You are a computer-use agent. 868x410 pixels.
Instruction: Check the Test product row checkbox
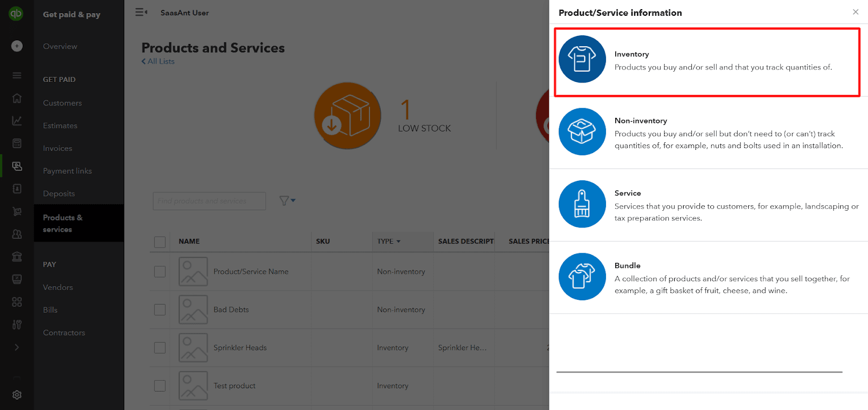point(159,386)
